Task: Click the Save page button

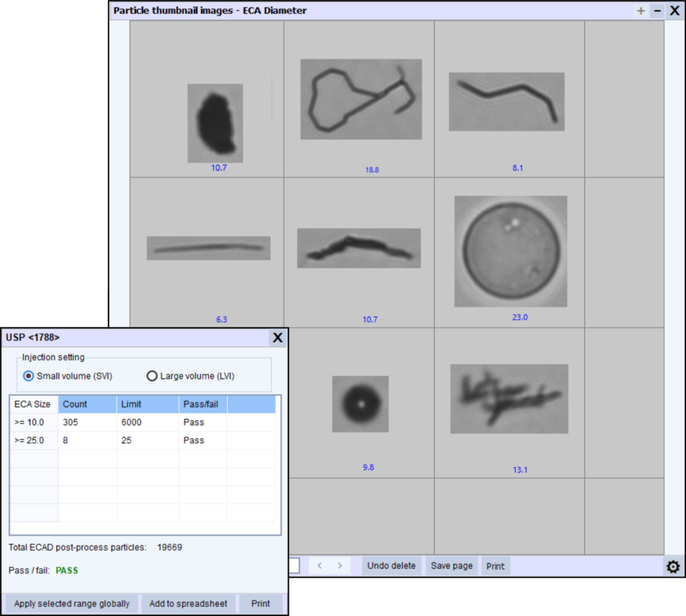Action: 452,566
